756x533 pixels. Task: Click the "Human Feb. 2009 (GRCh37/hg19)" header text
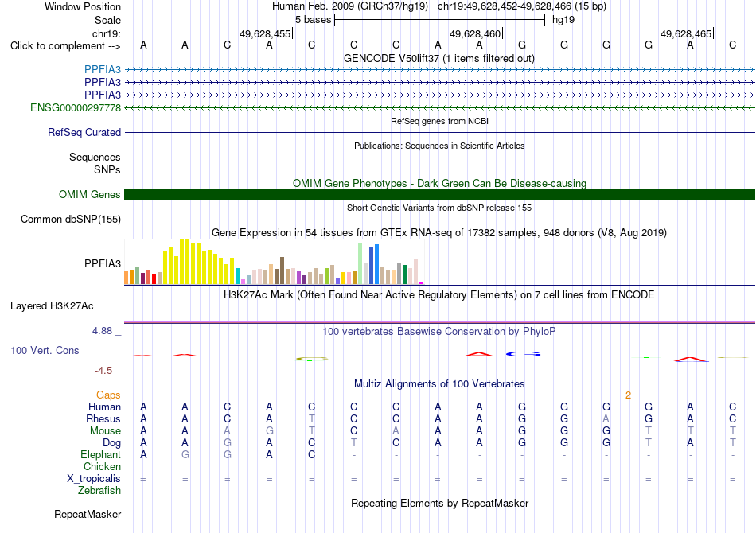pos(350,6)
